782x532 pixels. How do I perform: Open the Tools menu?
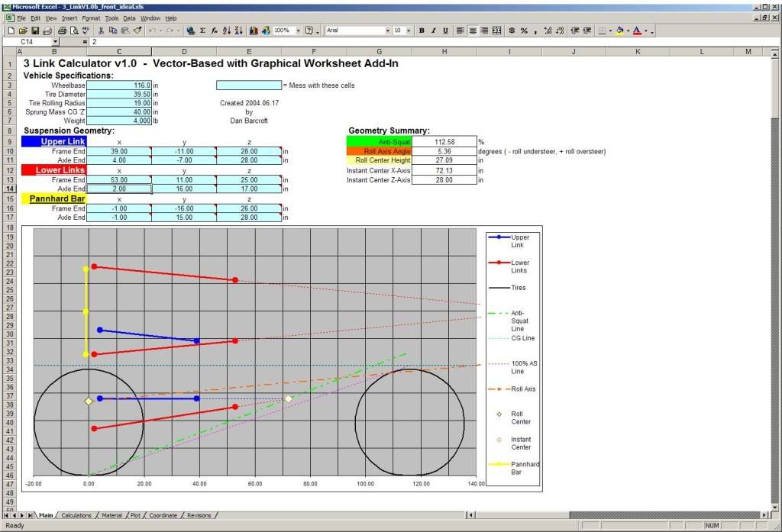(111, 18)
